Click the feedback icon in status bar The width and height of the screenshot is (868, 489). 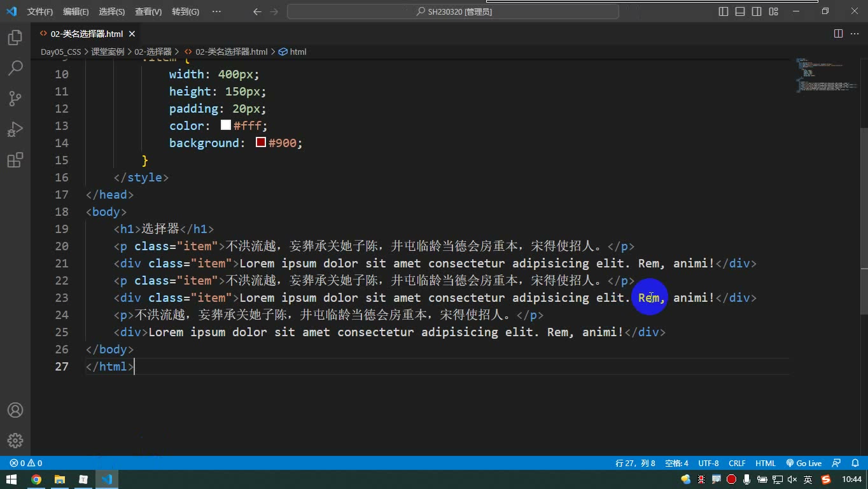pos(837,464)
